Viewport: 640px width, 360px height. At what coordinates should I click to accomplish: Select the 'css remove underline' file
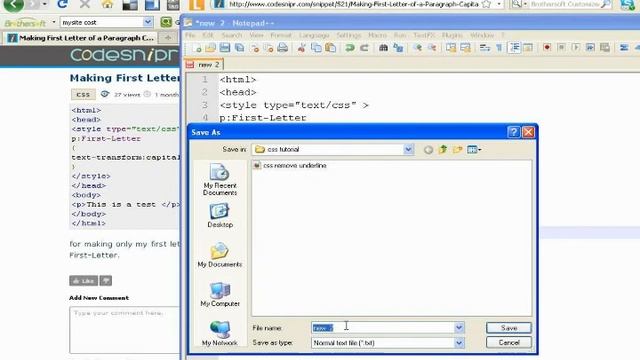pyautogui.click(x=291, y=166)
